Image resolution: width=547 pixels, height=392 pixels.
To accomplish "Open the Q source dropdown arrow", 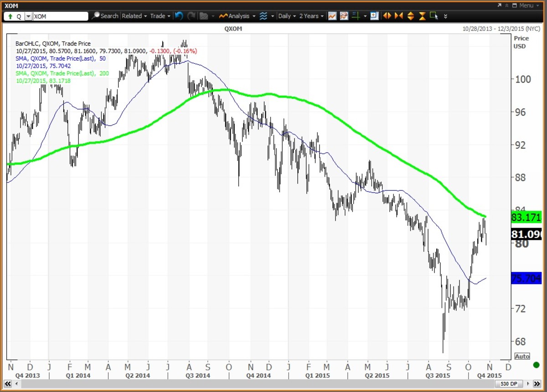I will tap(28, 16).
